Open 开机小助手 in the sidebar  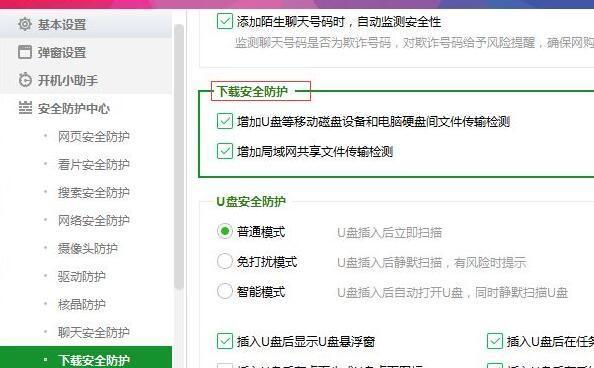tap(86, 80)
